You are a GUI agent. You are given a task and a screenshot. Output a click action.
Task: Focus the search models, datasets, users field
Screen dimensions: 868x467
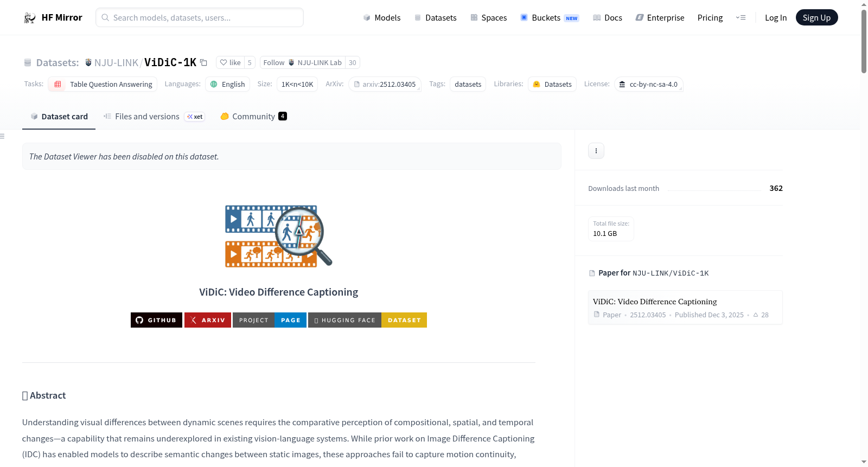[x=200, y=17]
